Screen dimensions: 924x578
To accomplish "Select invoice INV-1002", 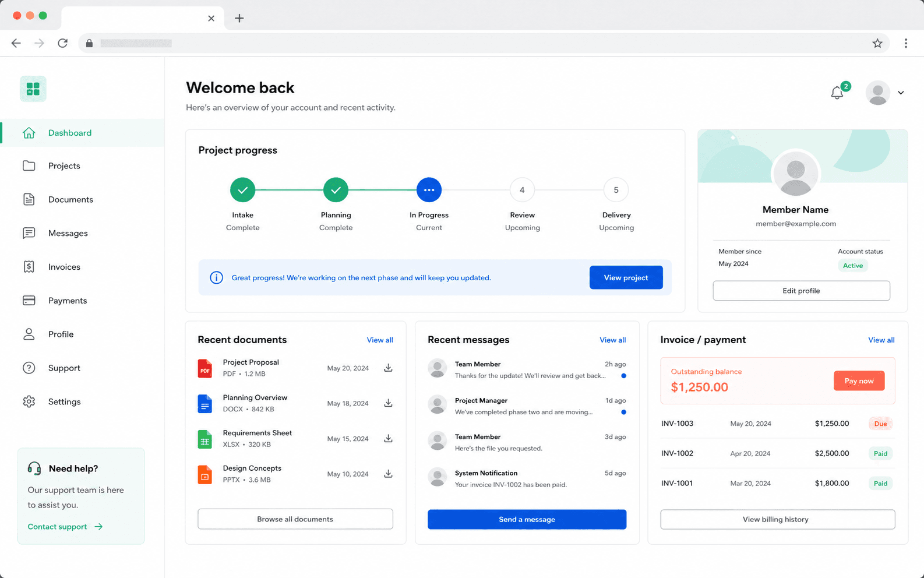I will point(778,453).
